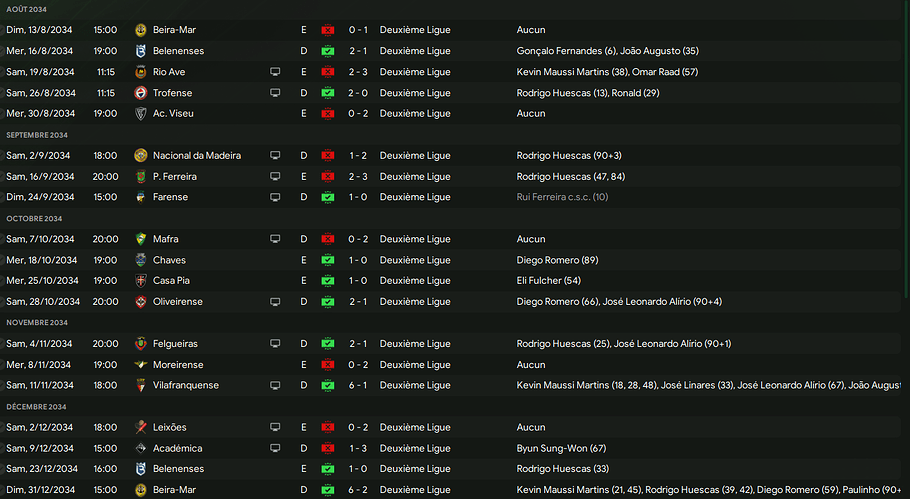Select the P. Ferreira fixture row date
Viewport: 910px width, 499px height.
[40, 177]
